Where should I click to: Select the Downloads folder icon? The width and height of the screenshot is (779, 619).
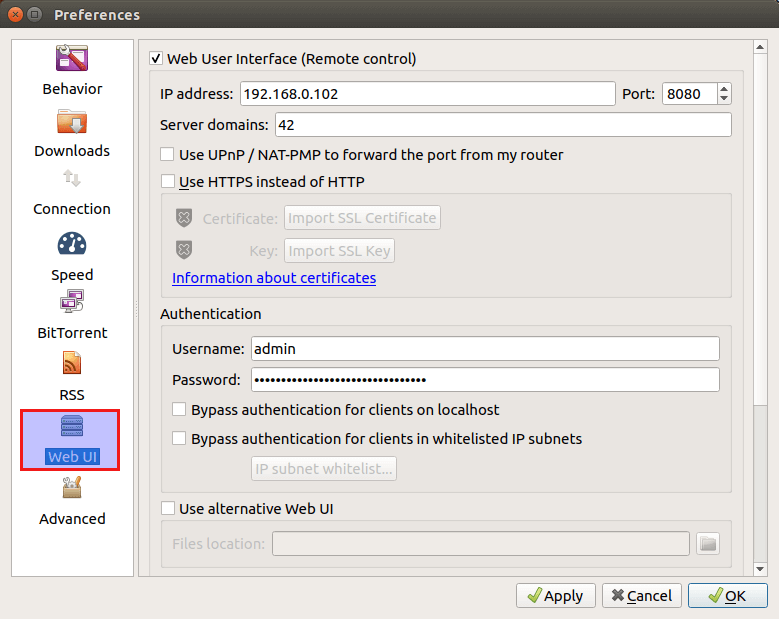pyautogui.click(x=72, y=122)
